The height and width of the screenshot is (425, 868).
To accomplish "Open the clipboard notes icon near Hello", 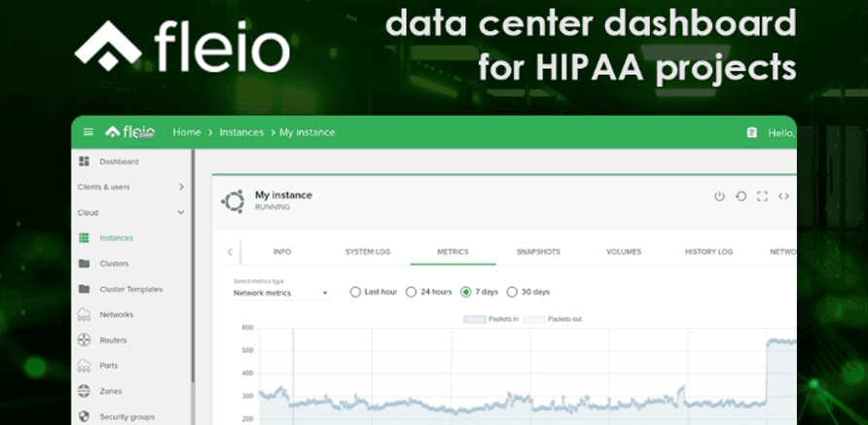I will point(751,133).
